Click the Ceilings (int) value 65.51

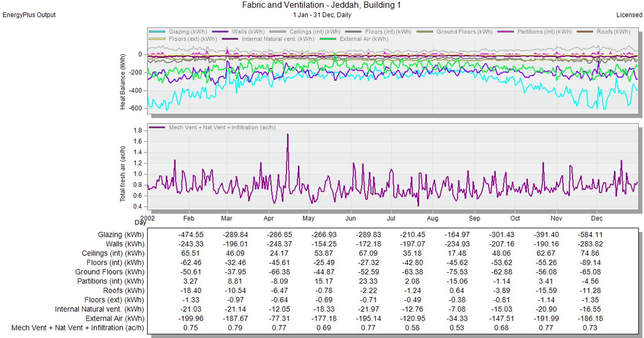[x=190, y=253]
